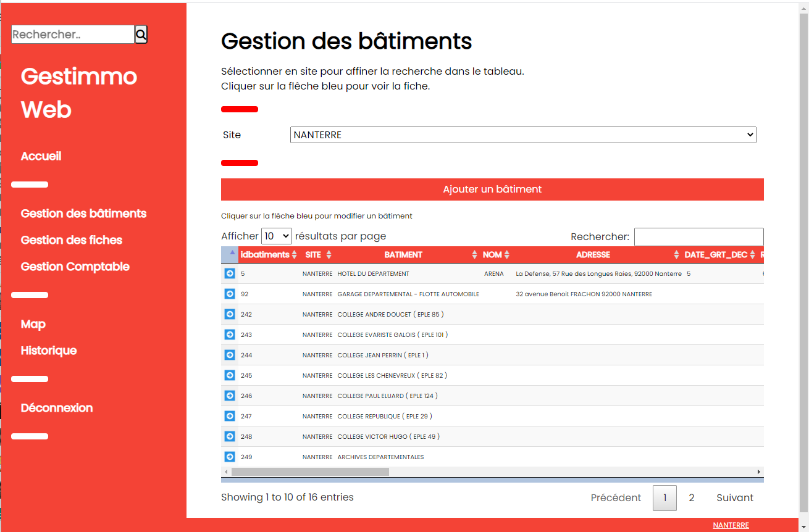Sort table by ADRESSE column
809x532 pixels.
593,255
